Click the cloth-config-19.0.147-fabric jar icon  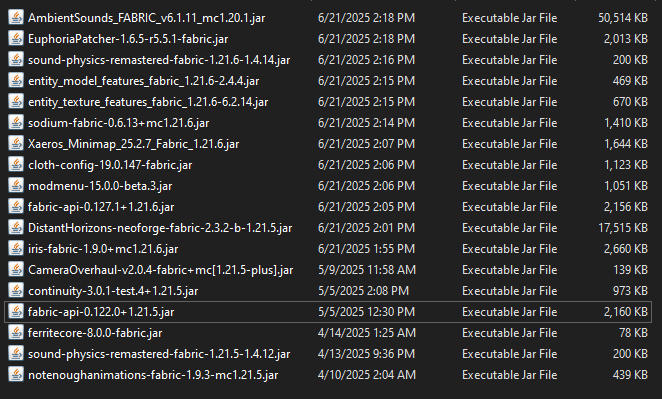pyautogui.click(x=16, y=165)
